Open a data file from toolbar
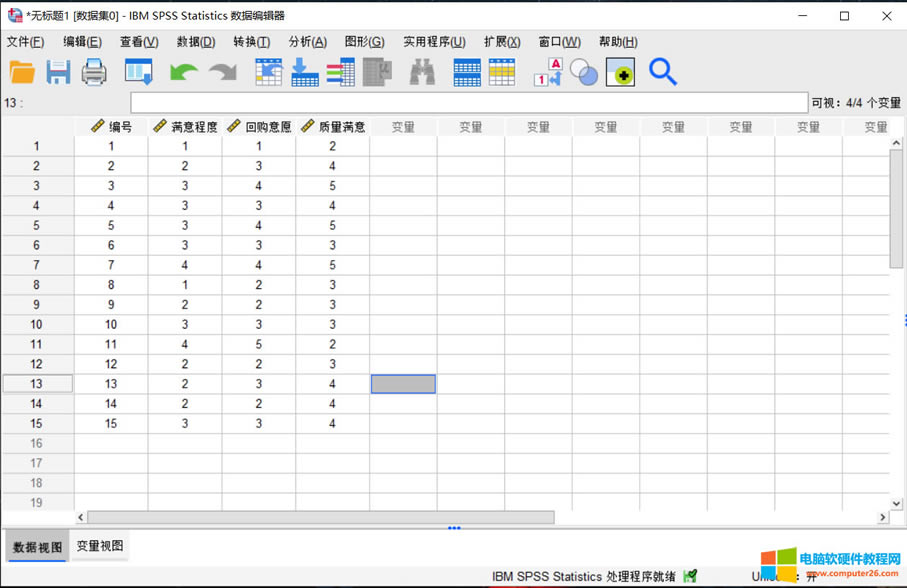Image resolution: width=907 pixels, height=588 pixels. 22,72
